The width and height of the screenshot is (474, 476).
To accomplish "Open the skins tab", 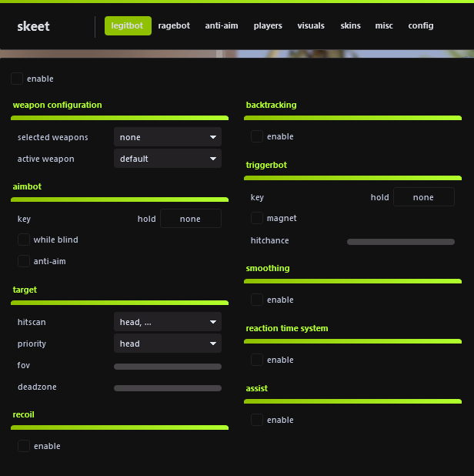I will (351, 26).
